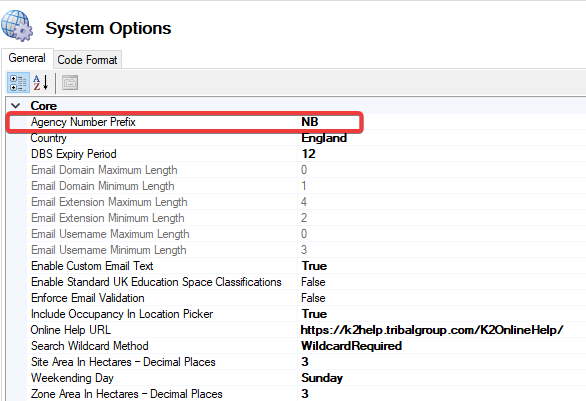Click the System Options globe gear icon

[17, 26]
